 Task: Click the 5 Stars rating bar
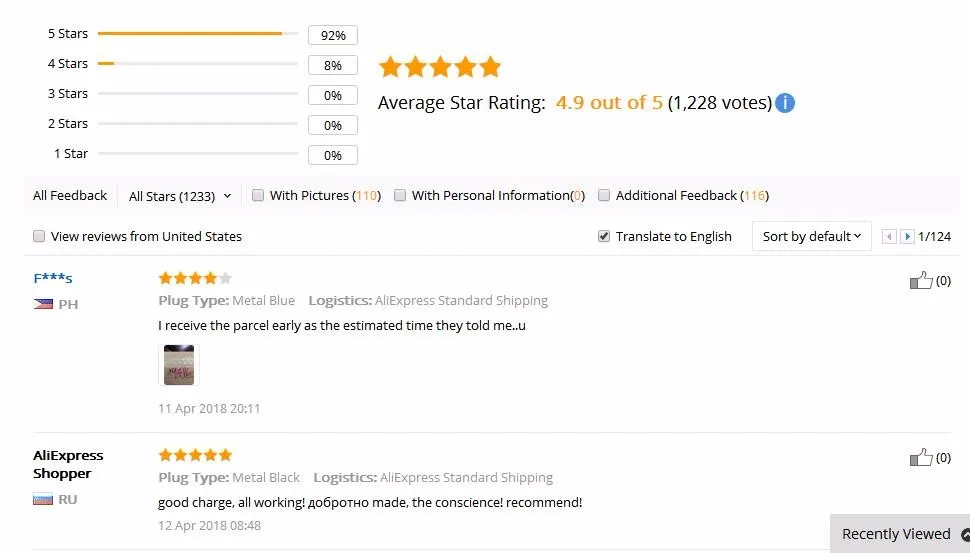click(x=197, y=34)
